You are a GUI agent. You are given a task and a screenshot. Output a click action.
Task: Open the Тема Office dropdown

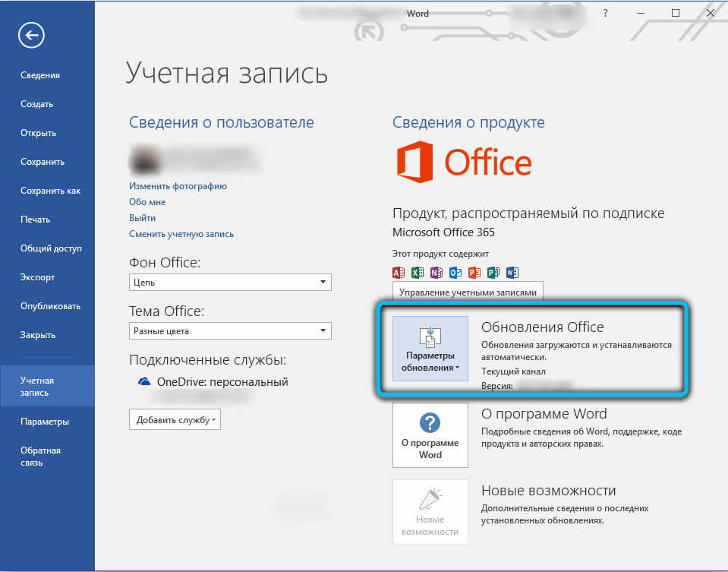coord(230,331)
